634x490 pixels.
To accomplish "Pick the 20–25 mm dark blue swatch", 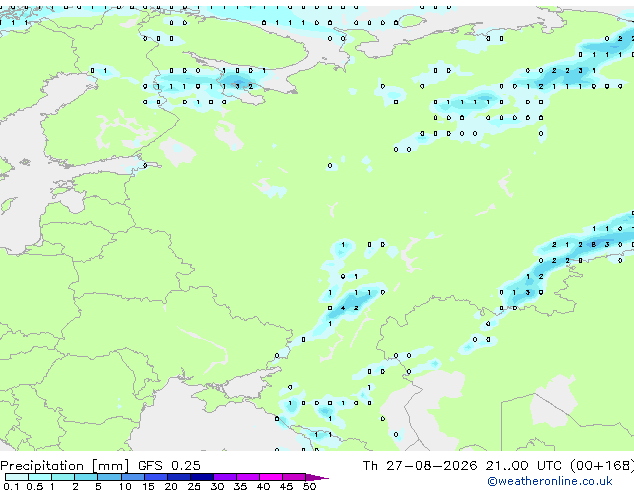I will [179, 477].
